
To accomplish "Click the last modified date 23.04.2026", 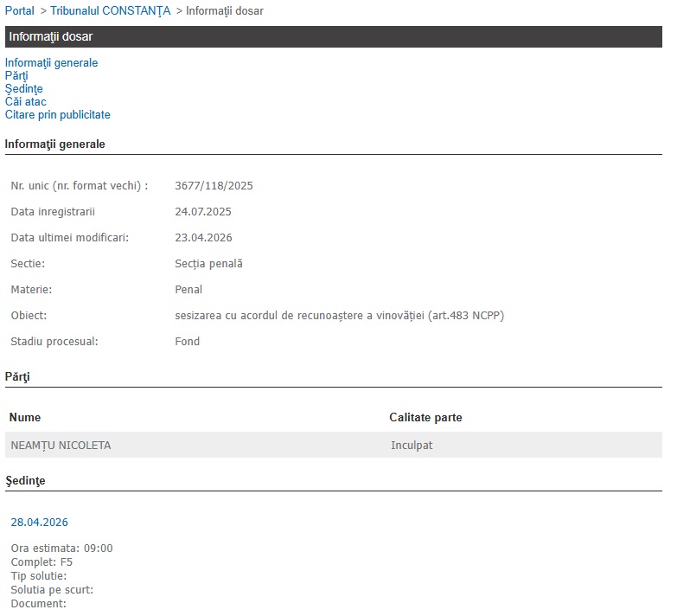I will coord(203,238).
